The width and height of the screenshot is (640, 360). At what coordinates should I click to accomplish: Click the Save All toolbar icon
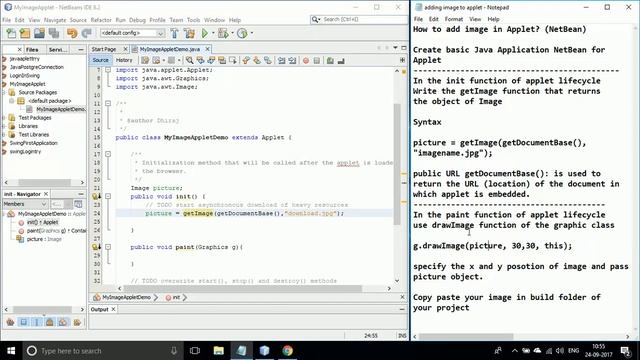(54, 33)
